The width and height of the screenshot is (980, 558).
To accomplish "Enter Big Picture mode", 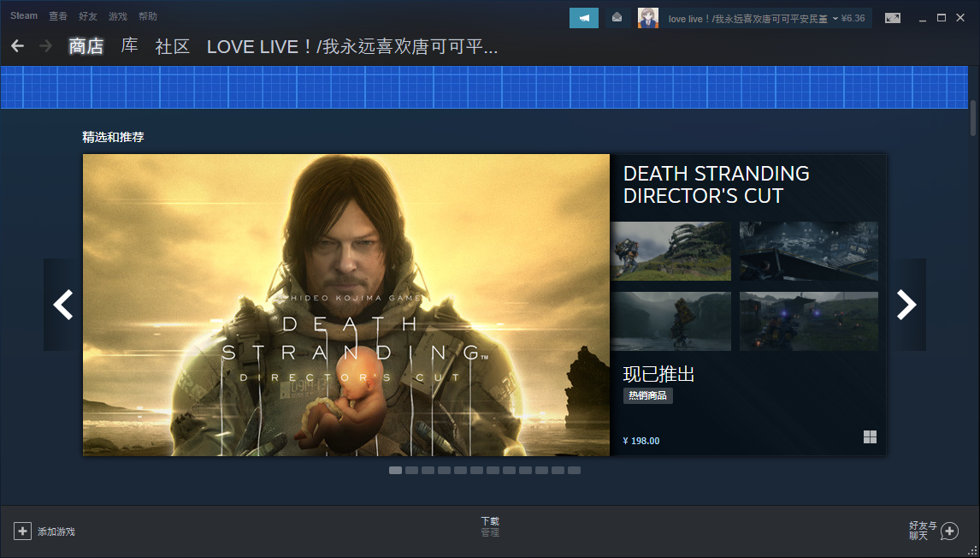I will pyautogui.click(x=893, y=16).
